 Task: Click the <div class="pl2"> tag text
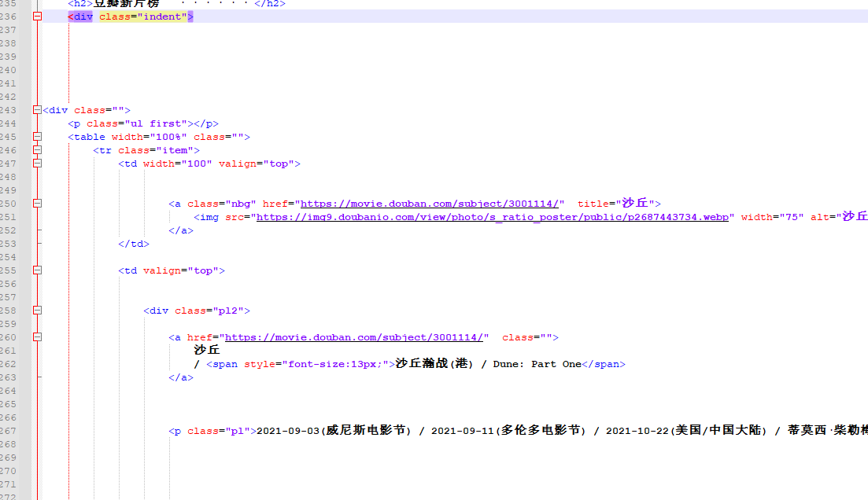click(x=197, y=311)
